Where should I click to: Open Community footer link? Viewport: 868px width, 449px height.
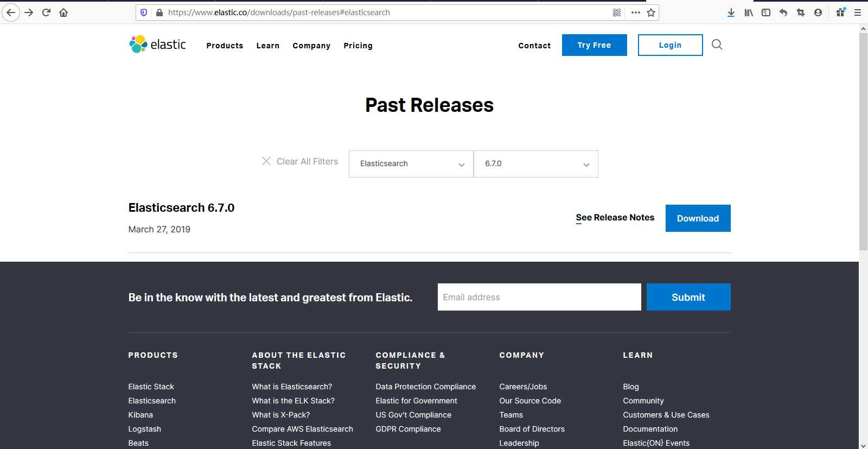643,401
